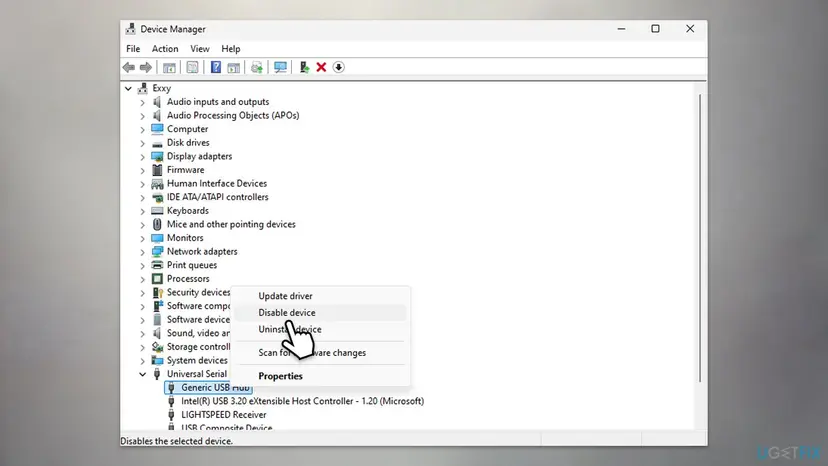This screenshot has width=828, height=466.
Task: Click the Keyboards icon
Action: [157, 211]
